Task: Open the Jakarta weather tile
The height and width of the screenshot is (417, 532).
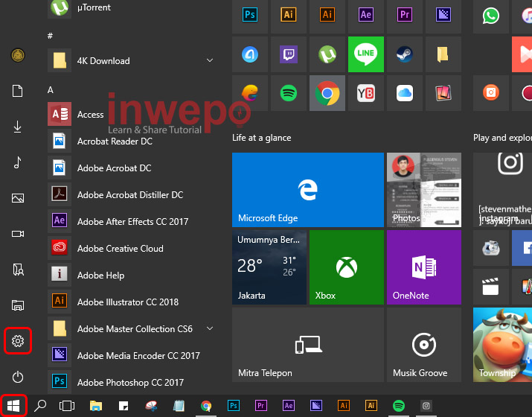Action: (x=269, y=267)
